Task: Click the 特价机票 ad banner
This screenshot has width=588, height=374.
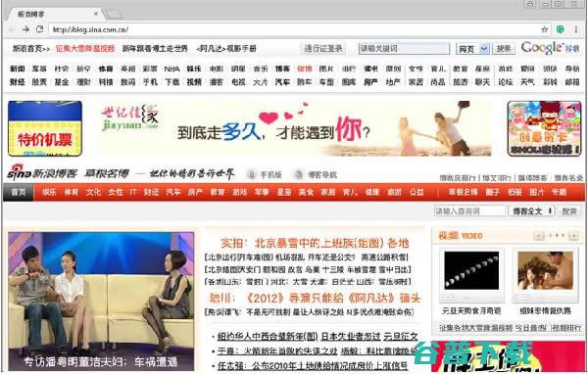Action: click(x=45, y=128)
